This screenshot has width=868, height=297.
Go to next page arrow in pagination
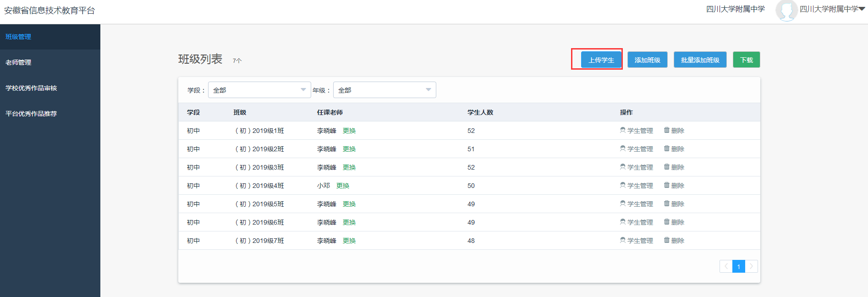coord(752,266)
